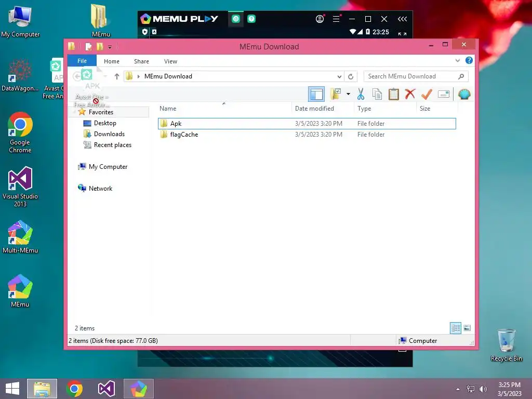The height and width of the screenshot is (399, 532).
Task: Click quick access Properties icon
Action: click(88, 46)
